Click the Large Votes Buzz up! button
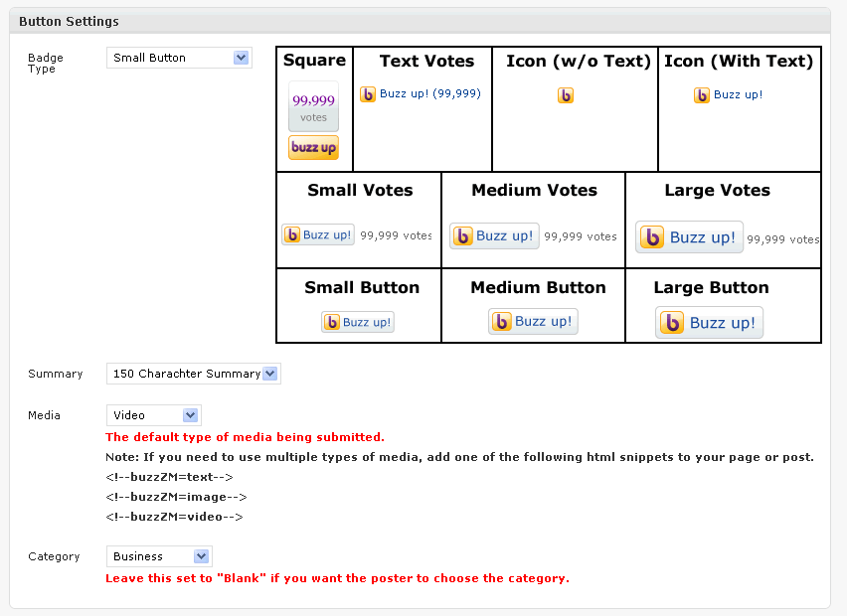The image size is (847, 616). click(689, 237)
